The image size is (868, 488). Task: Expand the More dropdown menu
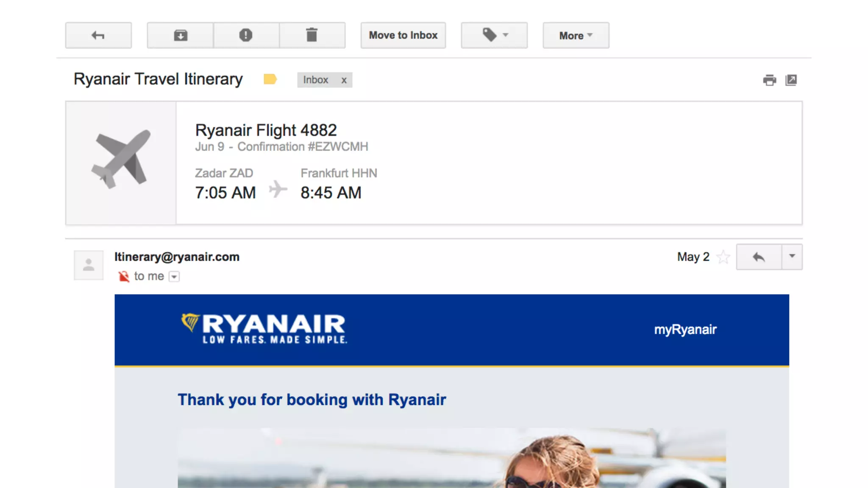pyautogui.click(x=576, y=35)
